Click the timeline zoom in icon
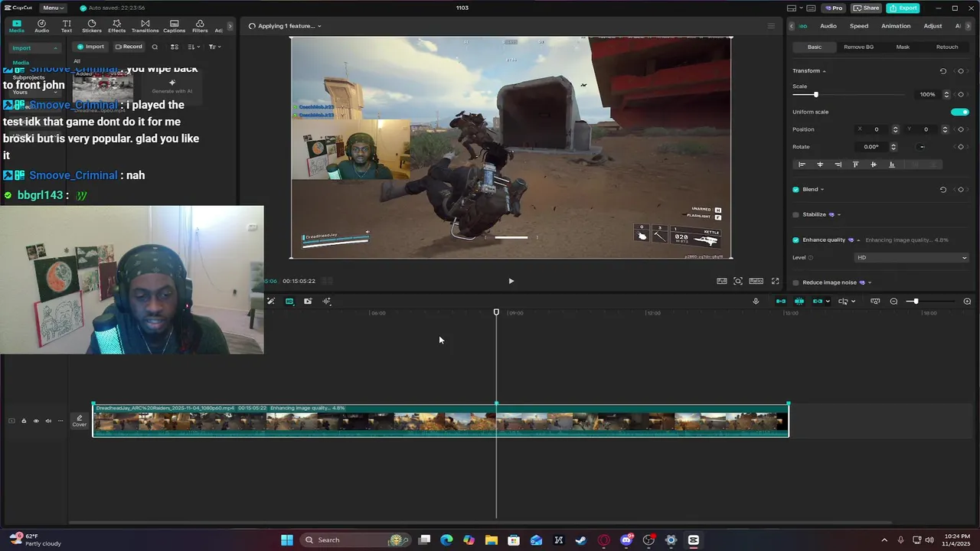 click(967, 302)
